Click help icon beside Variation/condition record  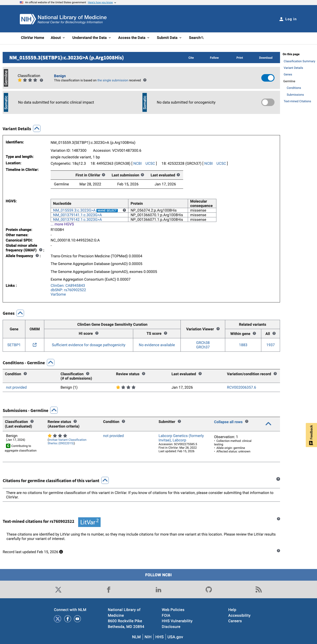(275, 374)
